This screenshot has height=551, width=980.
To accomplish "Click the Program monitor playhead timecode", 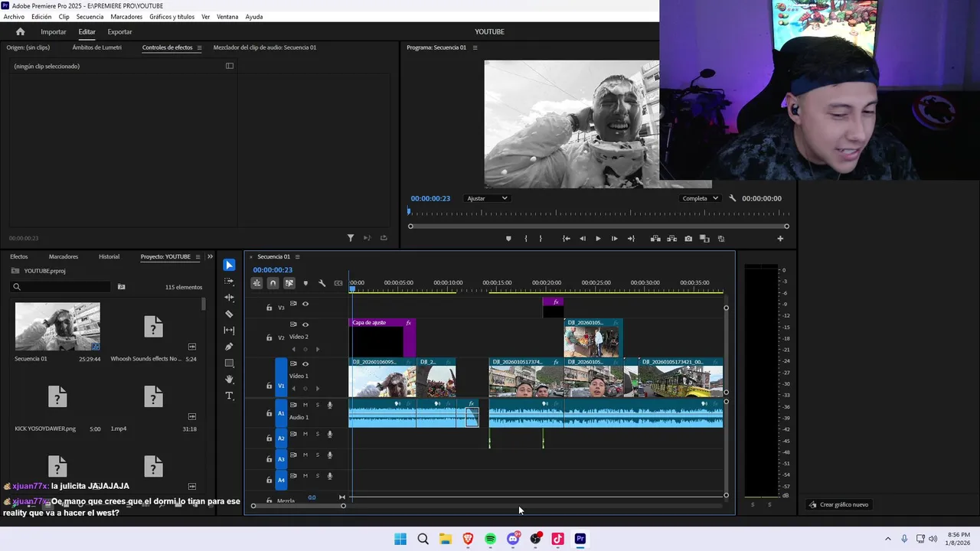I will point(430,198).
